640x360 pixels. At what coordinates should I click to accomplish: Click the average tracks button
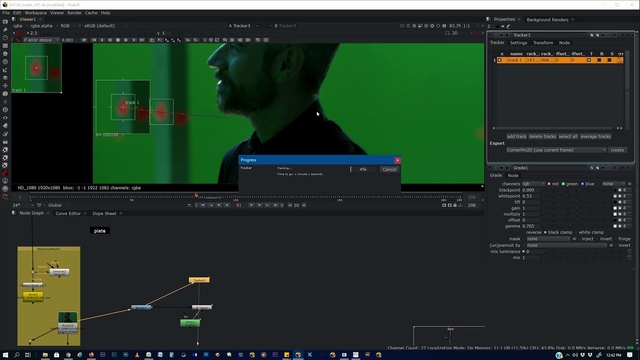coord(596,136)
